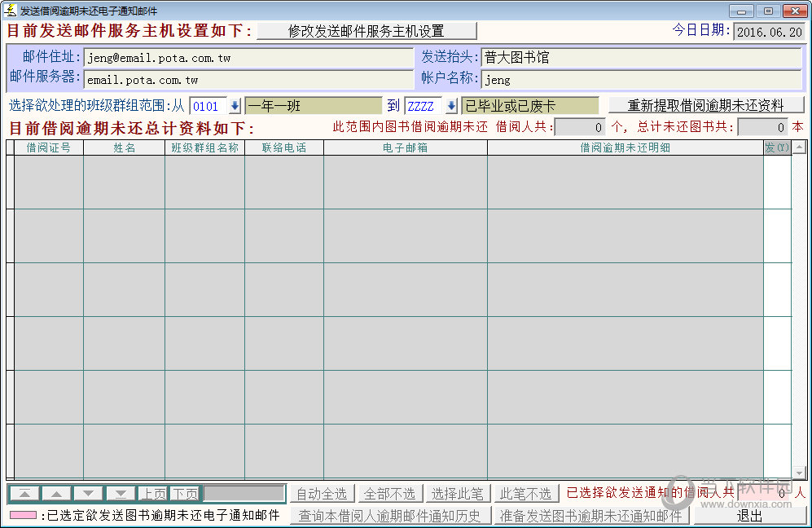Open end class group ZZZZ dropdown arrow
This screenshot has height=528, width=812.
[x=451, y=106]
